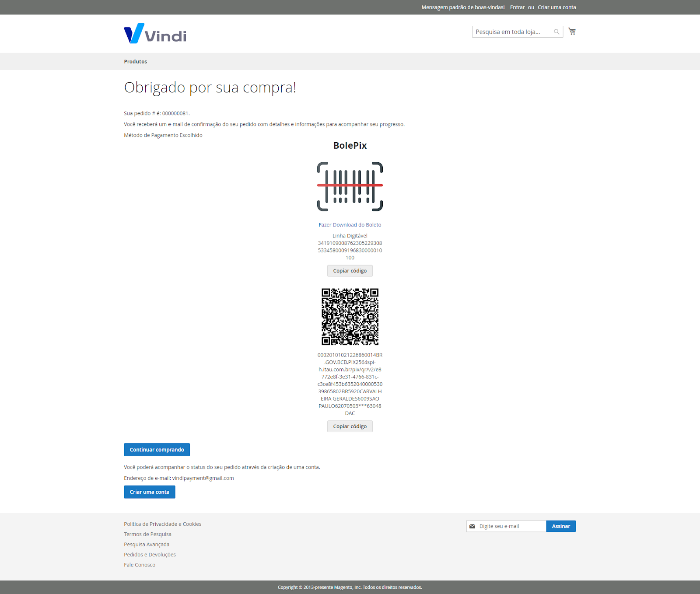Click the Mensagem padrão de boas-vindas! text
Image resolution: width=700 pixels, height=594 pixels.
coord(463,7)
